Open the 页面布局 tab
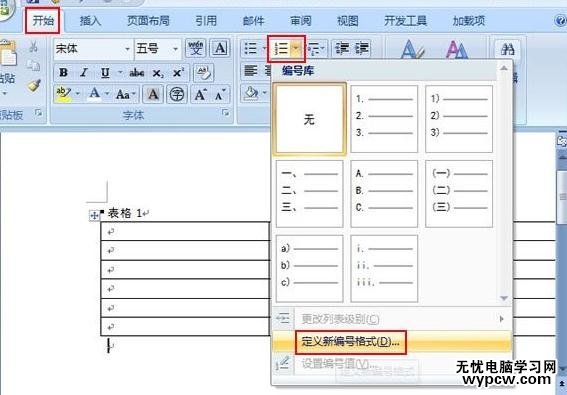Viewport: 567px width, 395px height. 148,21
